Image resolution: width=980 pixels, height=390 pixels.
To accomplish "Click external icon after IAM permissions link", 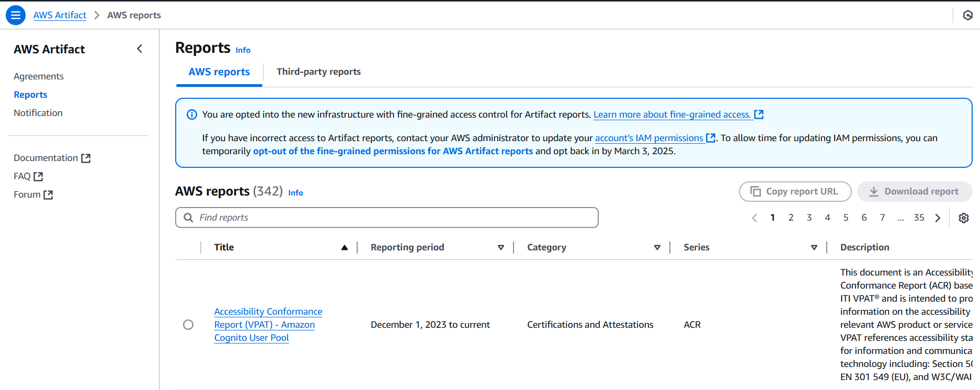I will tap(711, 137).
